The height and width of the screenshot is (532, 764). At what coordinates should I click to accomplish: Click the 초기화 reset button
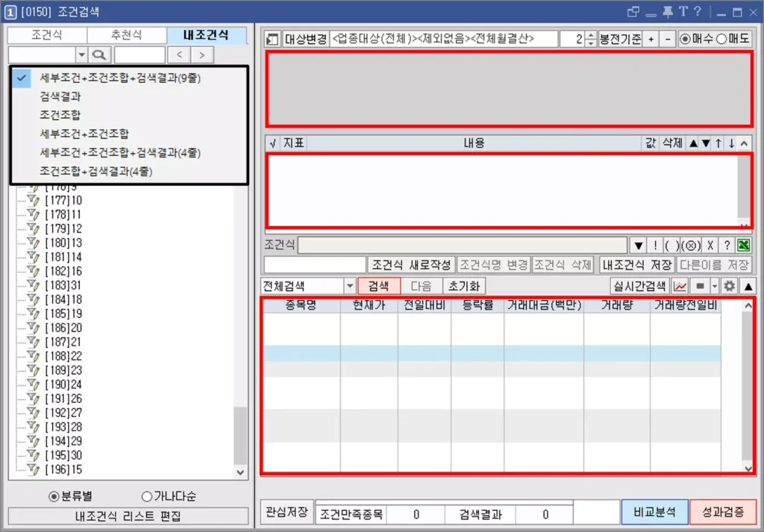tap(464, 286)
